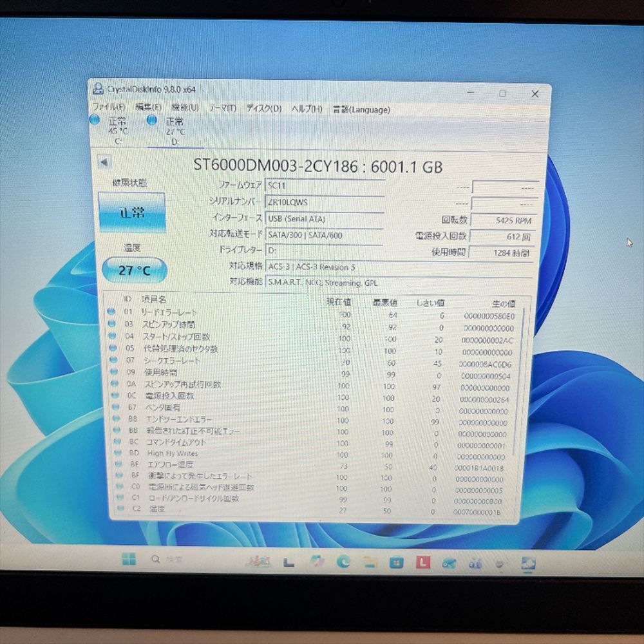
Task: Open the Windows Start menu
Action: [x=129, y=559]
